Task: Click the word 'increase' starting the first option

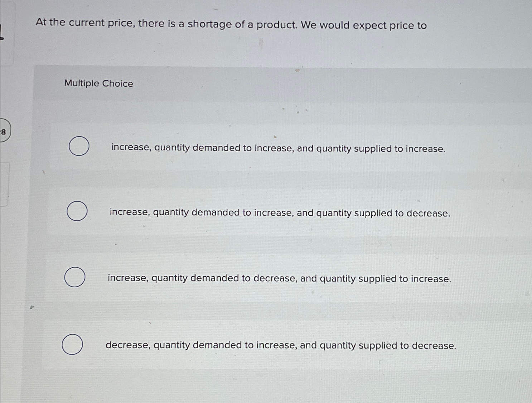Action: [131, 147]
